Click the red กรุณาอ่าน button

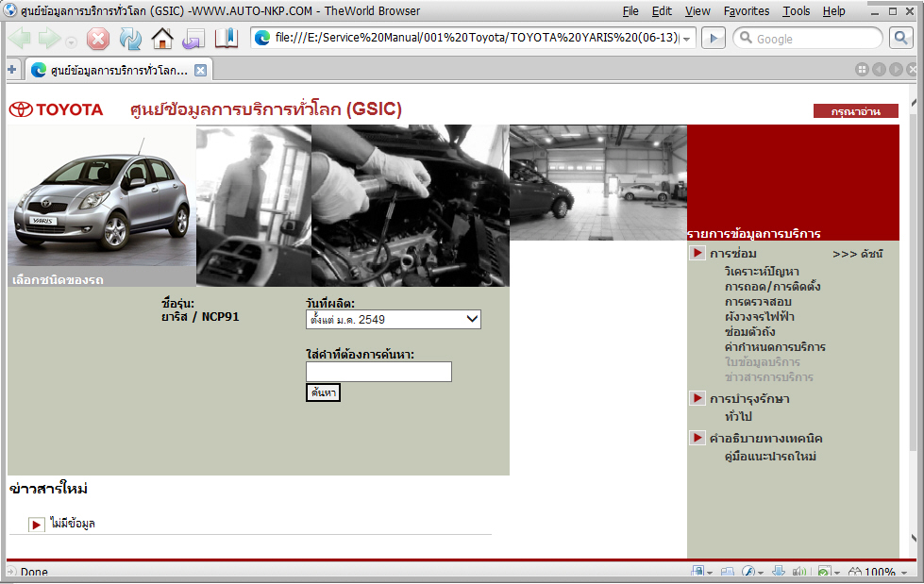pyautogui.click(x=856, y=110)
